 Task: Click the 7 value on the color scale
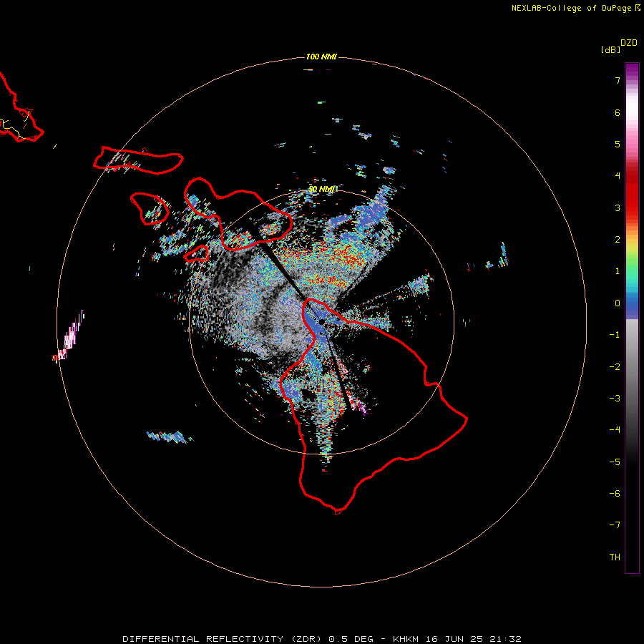(618, 80)
